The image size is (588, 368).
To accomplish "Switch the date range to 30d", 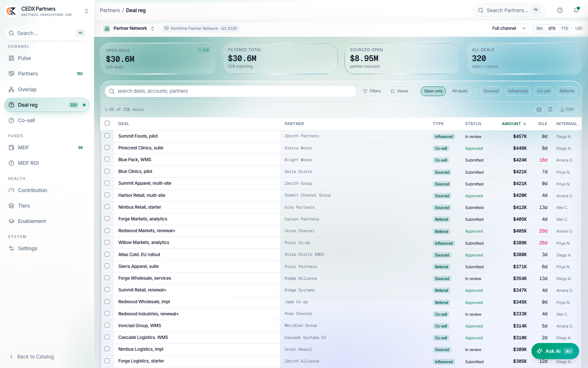I will point(539,28).
